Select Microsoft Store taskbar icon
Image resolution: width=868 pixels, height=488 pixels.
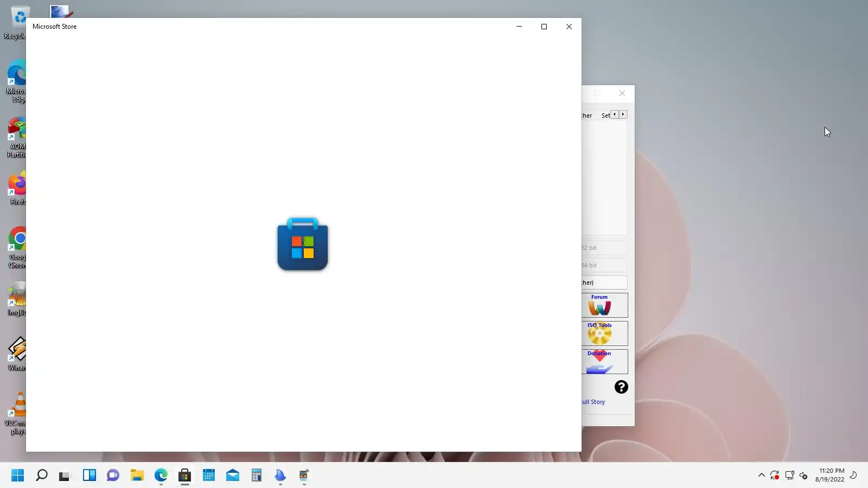184,476
